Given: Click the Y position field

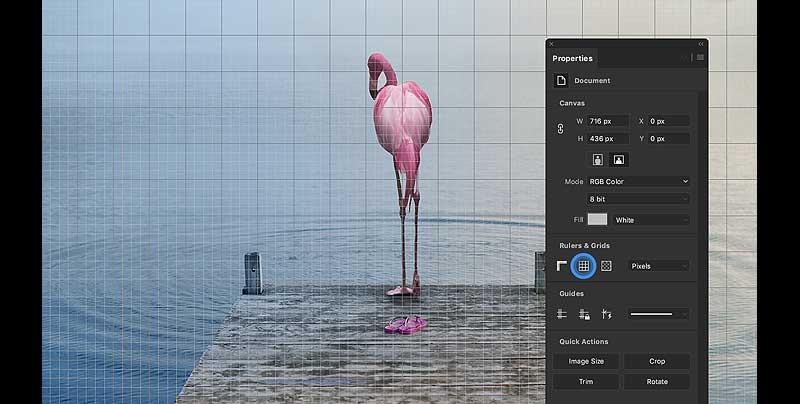Looking at the screenshot, I should [x=668, y=139].
